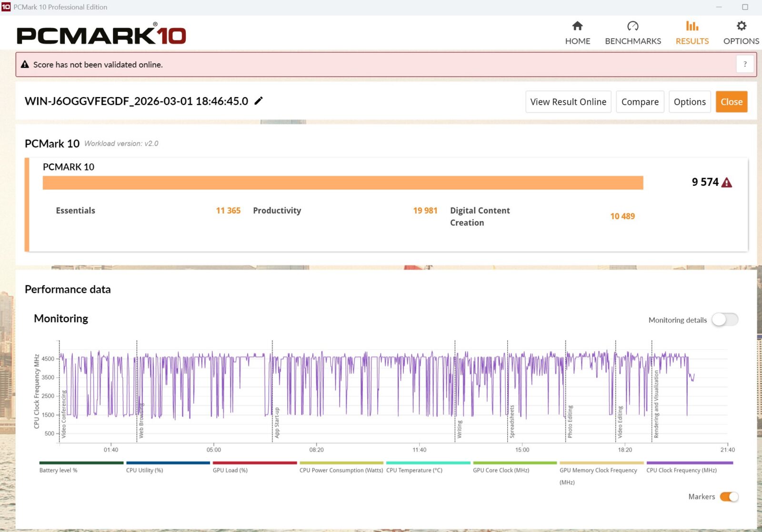This screenshot has width=762, height=532.
Task: Expand the Essentials score section
Action: (x=75, y=211)
